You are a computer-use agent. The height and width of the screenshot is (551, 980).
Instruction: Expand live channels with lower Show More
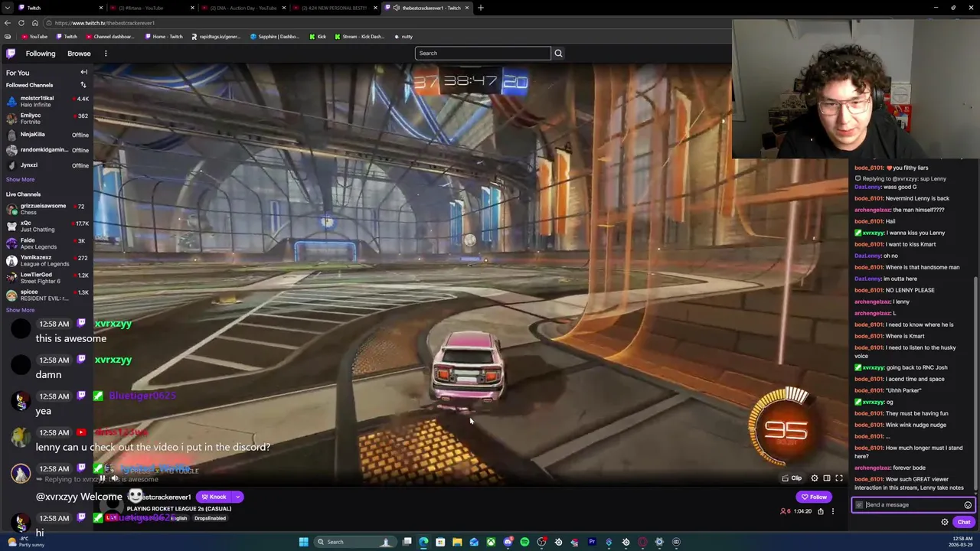[x=20, y=310]
